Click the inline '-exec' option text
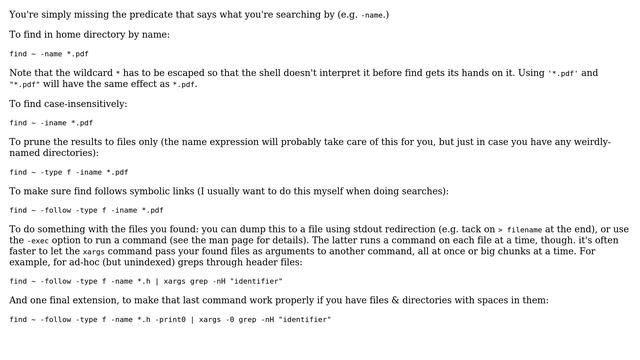The image size is (640, 360). click(38, 241)
